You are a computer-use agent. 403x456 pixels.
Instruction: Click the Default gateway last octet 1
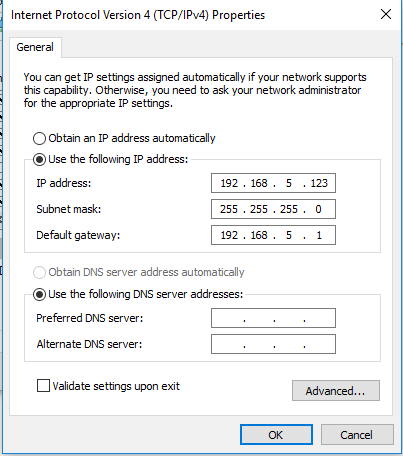coord(319,235)
